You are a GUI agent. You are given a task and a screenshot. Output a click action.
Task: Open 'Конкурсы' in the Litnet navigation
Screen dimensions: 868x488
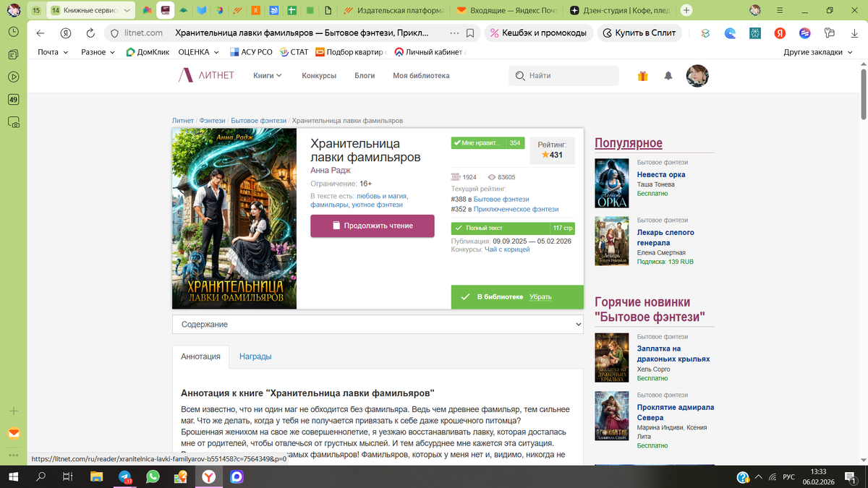click(x=319, y=75)
